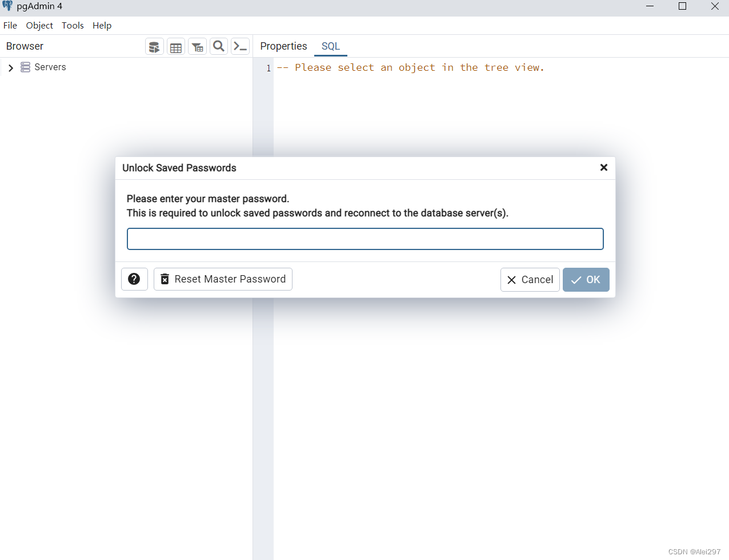
Task: Click the Browser panel title
Action: point(25,46)
